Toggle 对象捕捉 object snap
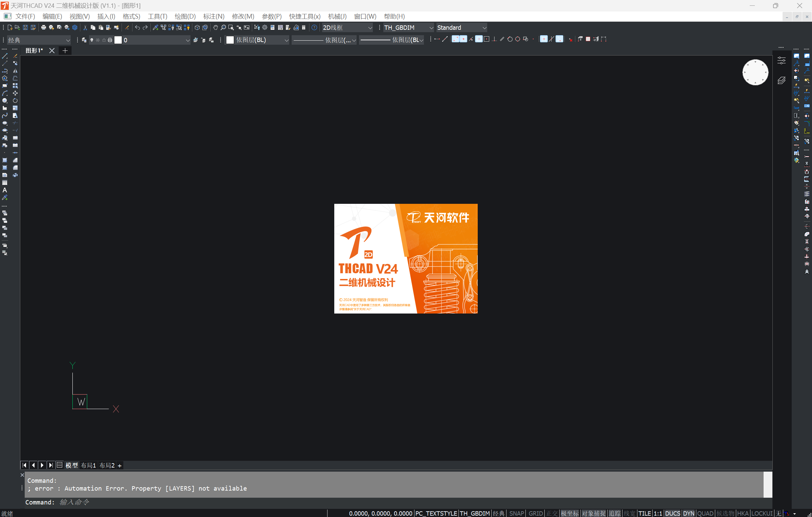The image size is (812, 517). (594, 513)
